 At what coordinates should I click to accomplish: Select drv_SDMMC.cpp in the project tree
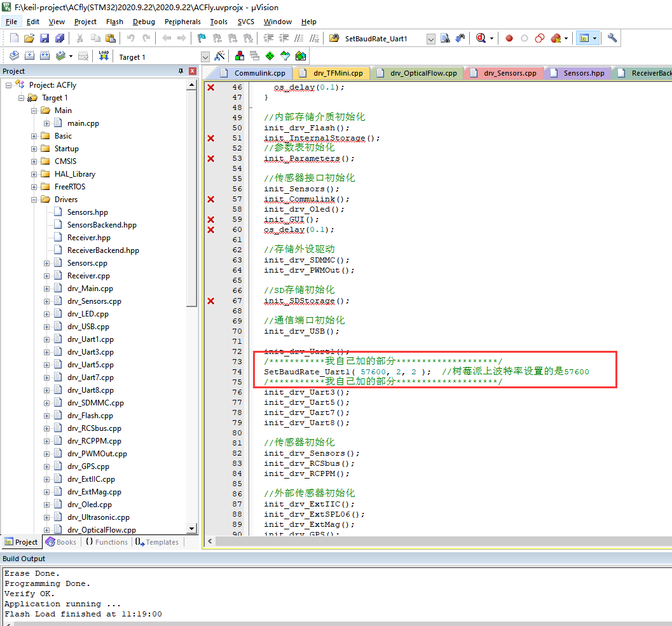[x=95, y=403]
